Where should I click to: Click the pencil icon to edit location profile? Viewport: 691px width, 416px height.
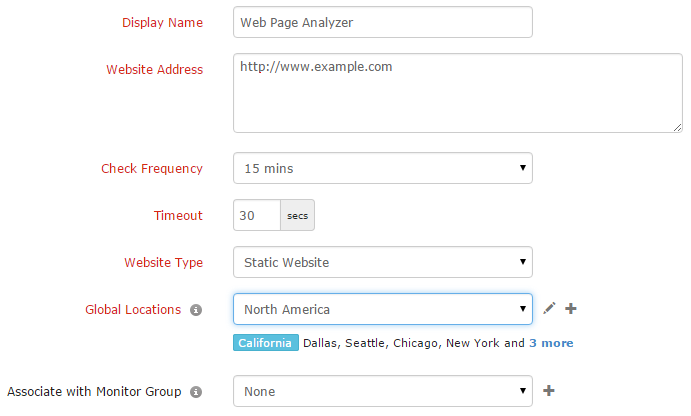[549, 309]
